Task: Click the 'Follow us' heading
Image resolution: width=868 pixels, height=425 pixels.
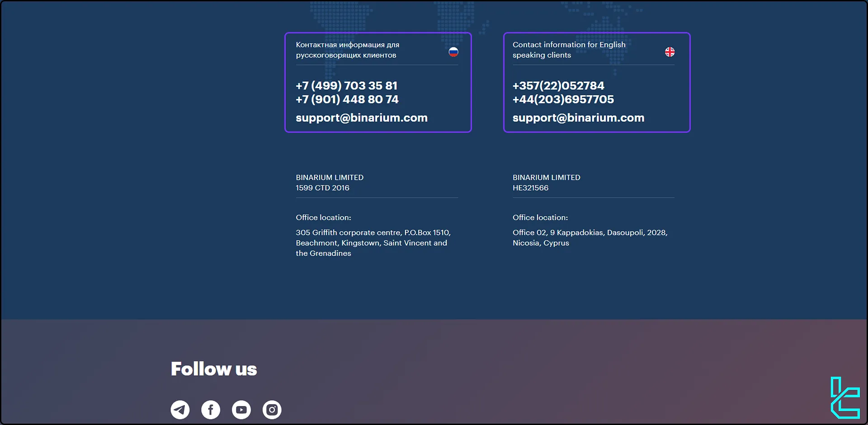Action: click(214, 369)
